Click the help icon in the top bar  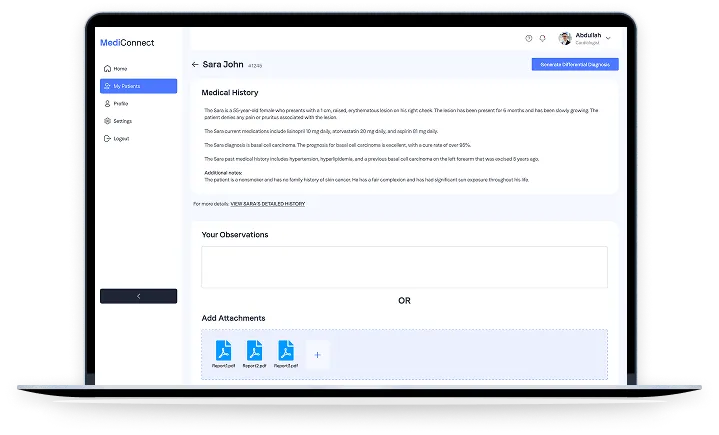click(x=529, y=39)
